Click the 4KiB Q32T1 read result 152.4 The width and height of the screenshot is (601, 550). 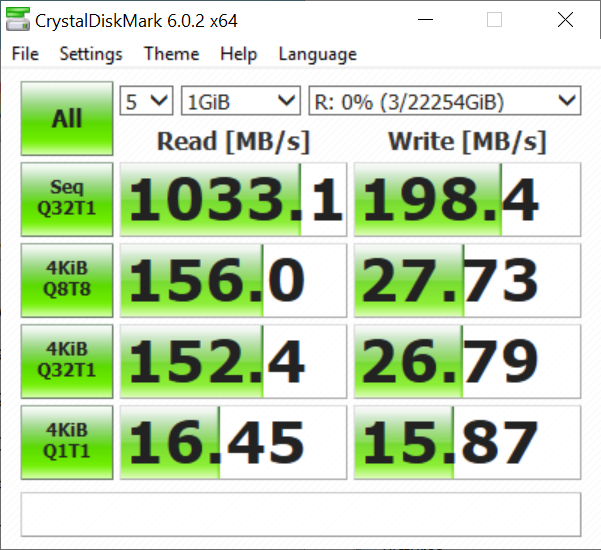tap(233, 361)
